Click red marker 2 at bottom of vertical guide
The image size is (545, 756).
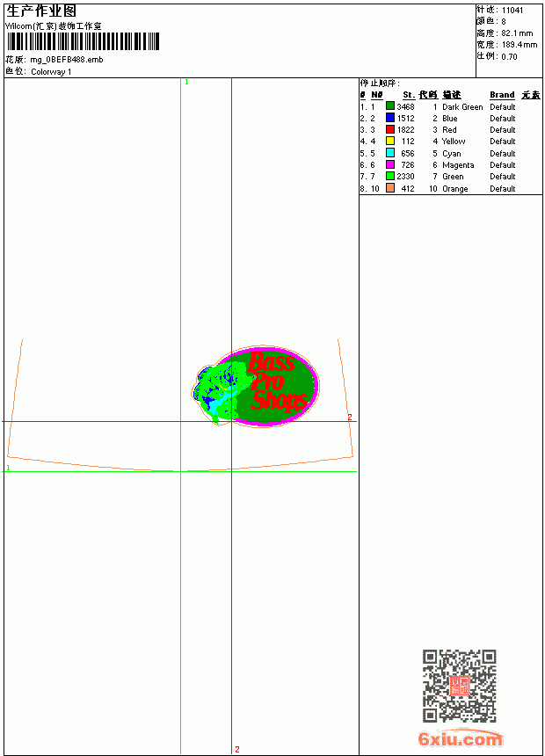[x=237, y=749]
